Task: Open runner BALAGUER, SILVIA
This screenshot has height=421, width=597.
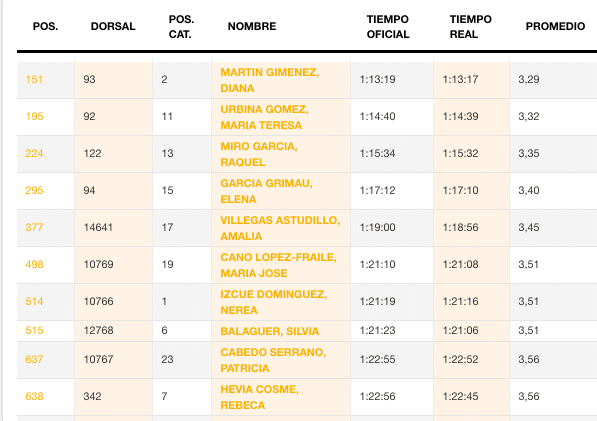Action: (270, 331)
